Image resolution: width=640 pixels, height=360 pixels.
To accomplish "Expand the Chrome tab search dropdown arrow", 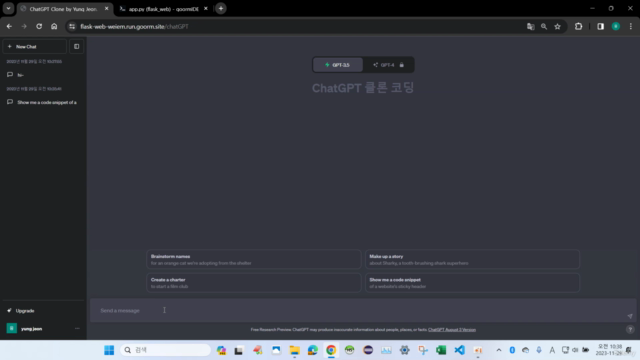I will [x=8, y=9].
